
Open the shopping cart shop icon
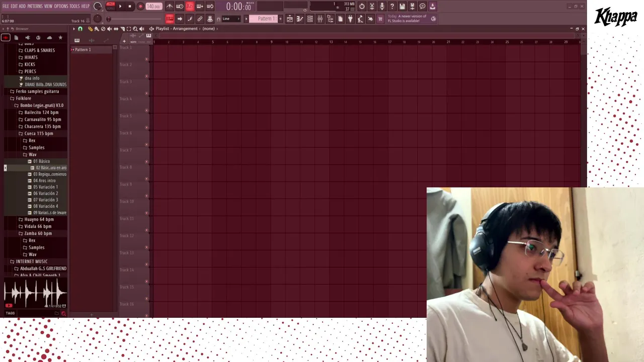tap(380, 19)
